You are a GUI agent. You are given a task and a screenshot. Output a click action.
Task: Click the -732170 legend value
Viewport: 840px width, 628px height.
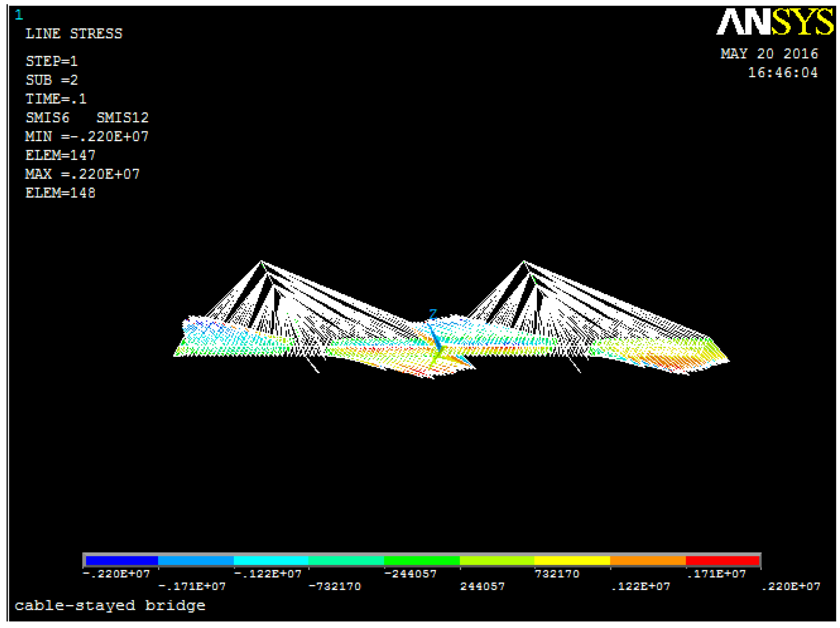point(335,586)
